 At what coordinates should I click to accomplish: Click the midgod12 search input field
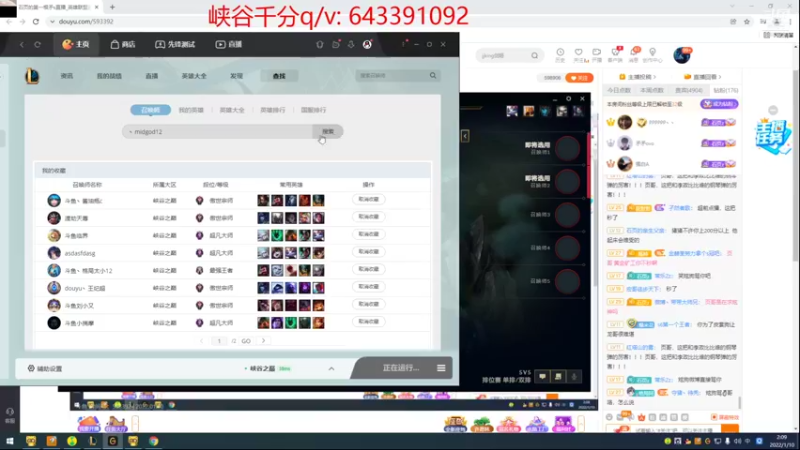[217, 132]
